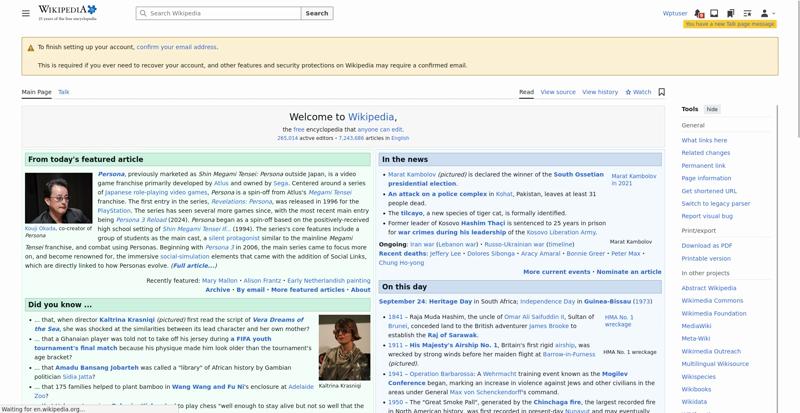Open the Kouji Okada thumbnail photo
Viewport: 800px width, 413px height.
59,198
